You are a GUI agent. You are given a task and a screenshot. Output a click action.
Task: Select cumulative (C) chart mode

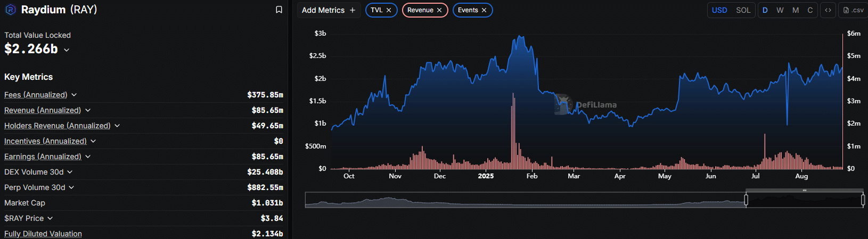click(x=810, y=10)
